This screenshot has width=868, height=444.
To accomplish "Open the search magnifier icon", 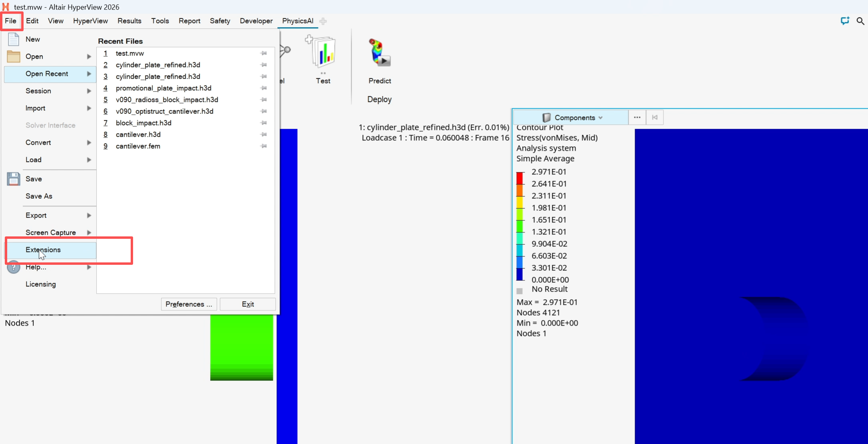I will [x=860, y=21].
